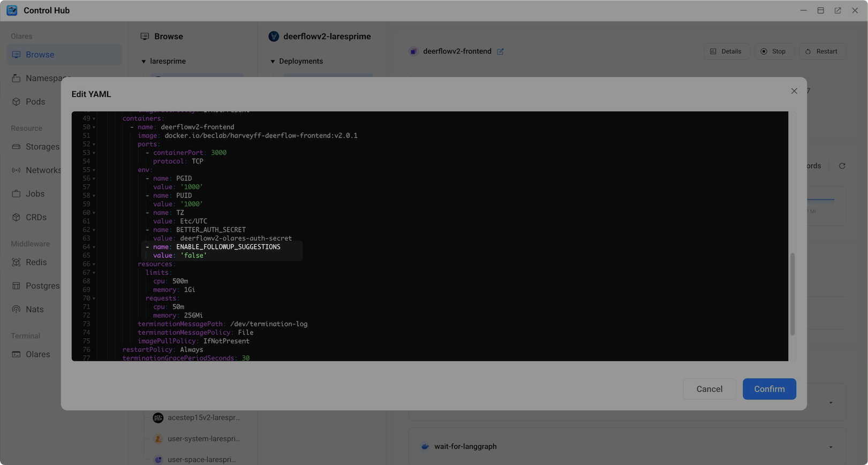This screenshot has height=465, width=868.
Task: Place cursor on ENABLE_FOLLOWUP_SUGGESTIONS line
Action: click(x=228, y=247)
